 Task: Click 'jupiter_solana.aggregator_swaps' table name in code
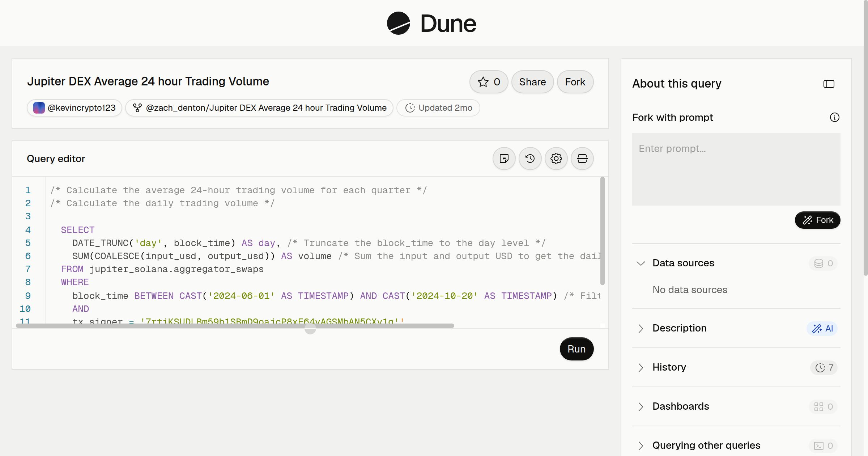pos(176,269)
